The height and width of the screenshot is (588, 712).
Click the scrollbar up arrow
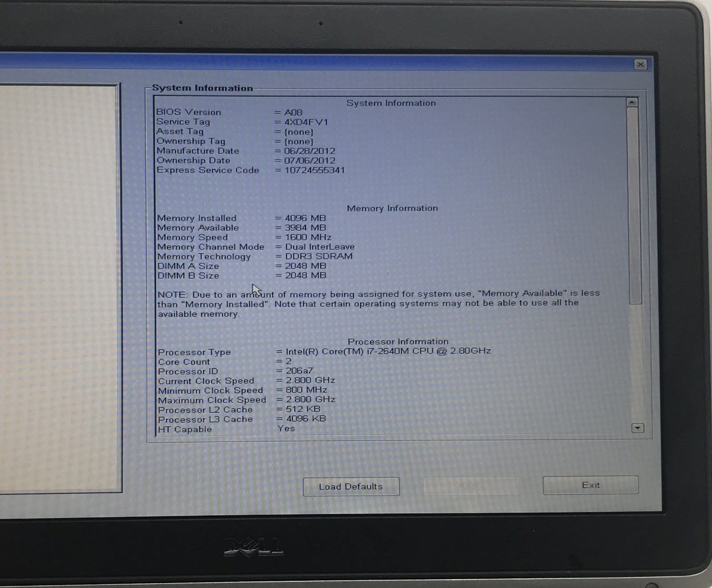pyautogui.click(x=632, y=102)
